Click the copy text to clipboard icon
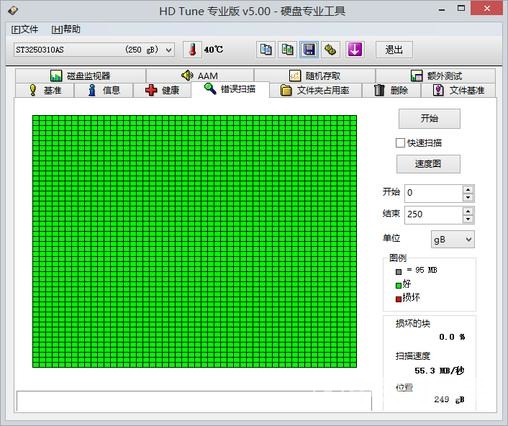508x426 pixels. click(x=266, y=50)
